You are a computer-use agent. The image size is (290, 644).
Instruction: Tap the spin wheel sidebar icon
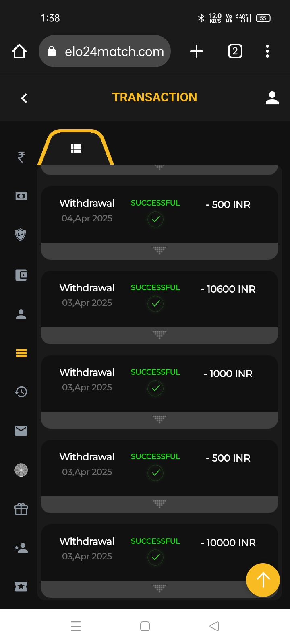[21, 470]
